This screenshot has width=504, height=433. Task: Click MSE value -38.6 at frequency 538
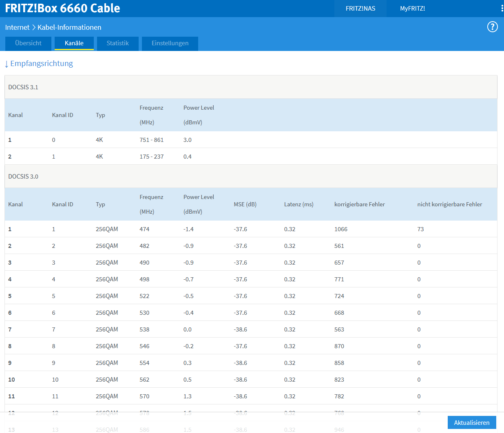click(x=241, y=329)
